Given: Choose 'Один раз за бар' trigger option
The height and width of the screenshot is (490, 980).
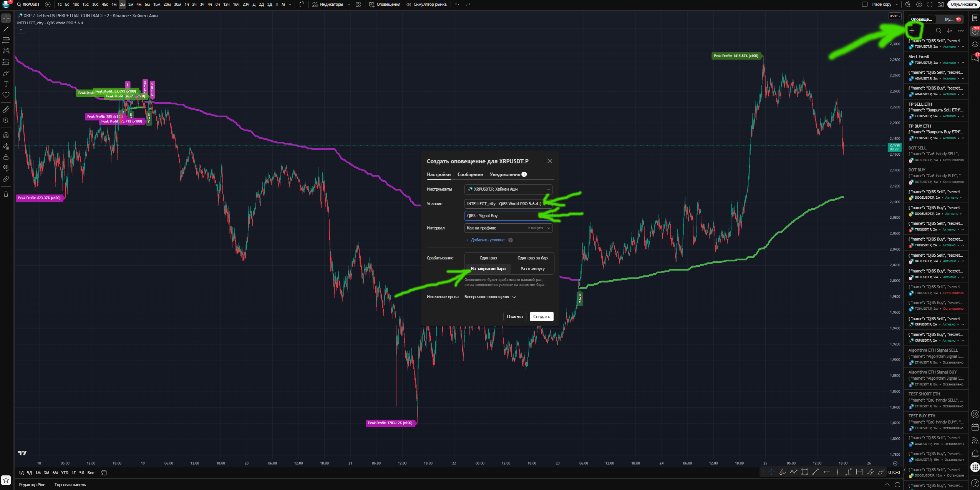Looking at the screenshot, I should [x=532, y=258].
